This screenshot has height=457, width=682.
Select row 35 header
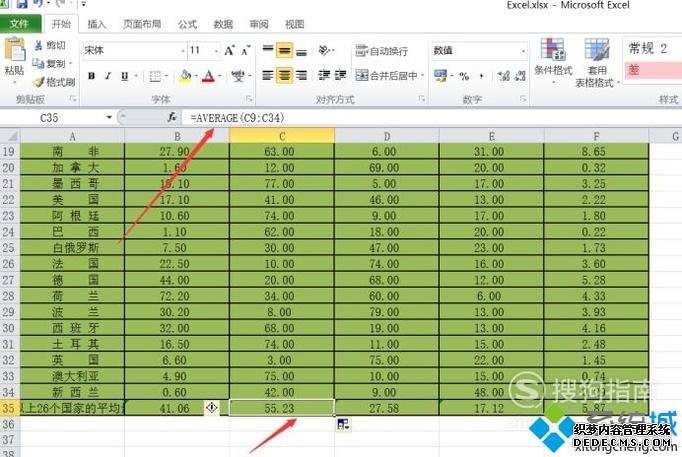8,408
